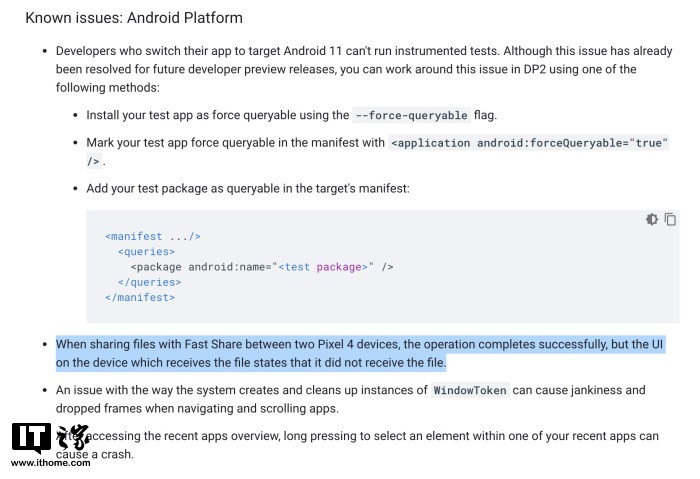This screenshot has width=700, height=479.
Task: Select the '--force-queryable' flag code
Action: coord(411,115)
